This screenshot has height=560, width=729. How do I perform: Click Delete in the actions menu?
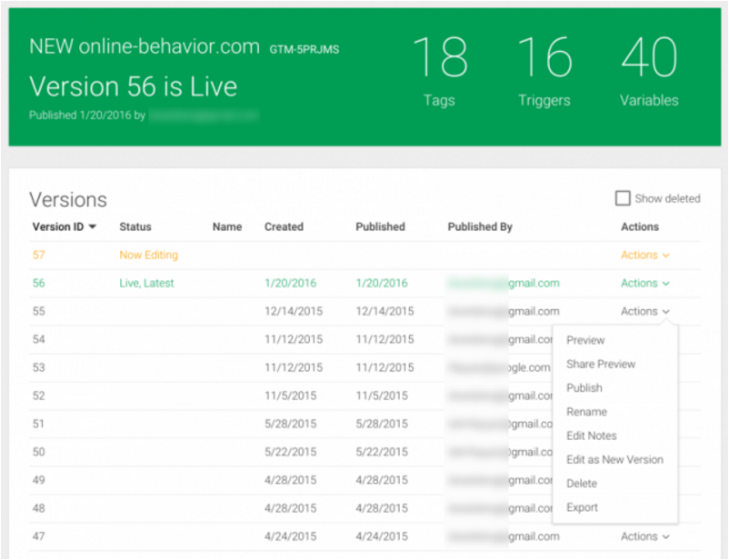(x=582, y=484)
